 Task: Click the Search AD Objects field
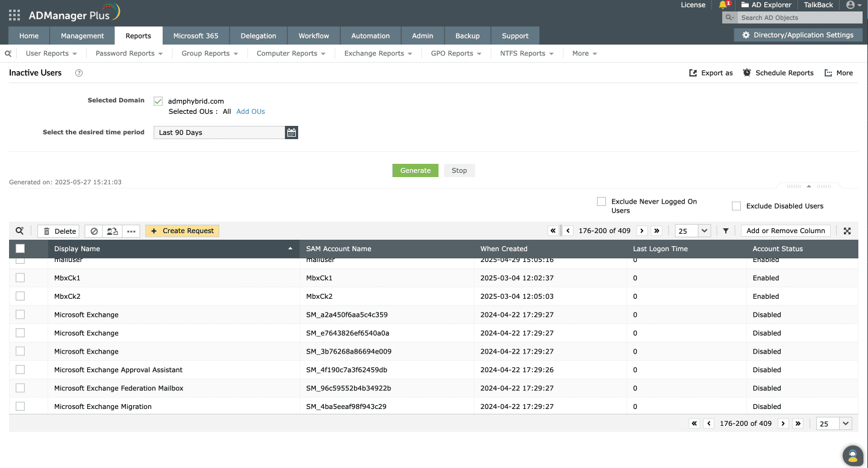795,17
